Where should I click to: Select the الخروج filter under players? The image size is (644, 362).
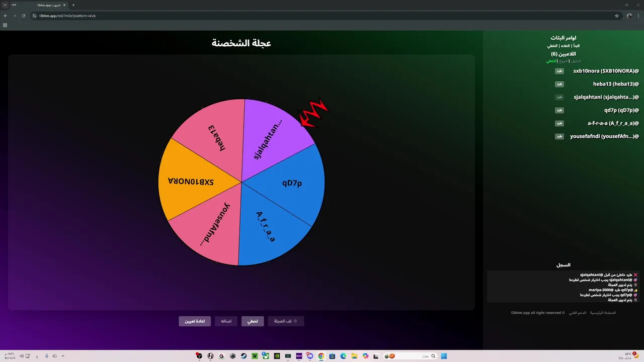tap(564, 61)
